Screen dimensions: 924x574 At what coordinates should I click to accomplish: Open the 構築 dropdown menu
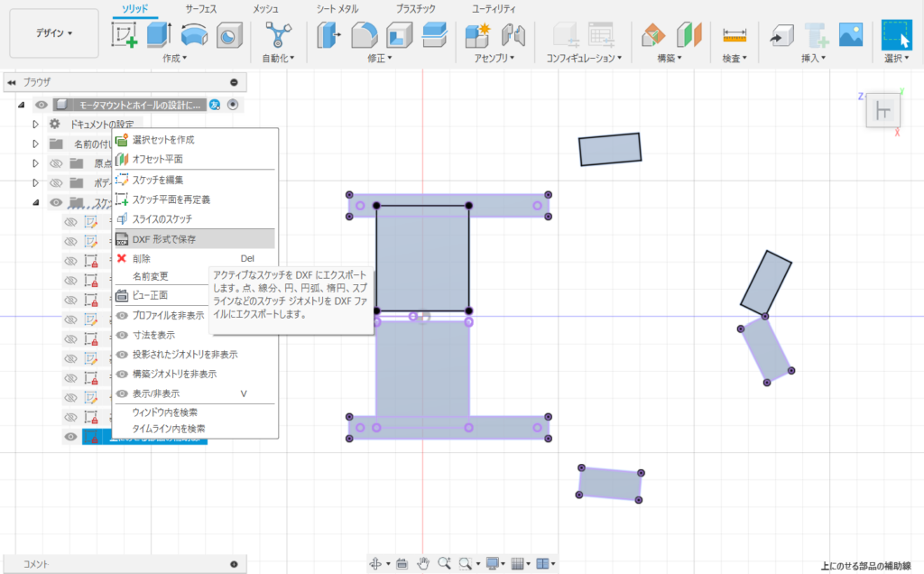coord(670,58)
